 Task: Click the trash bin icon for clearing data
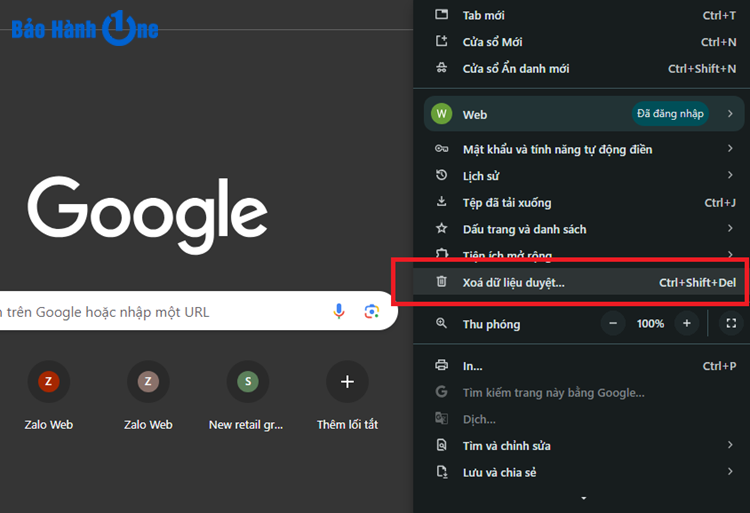click(x=441, y=282)
